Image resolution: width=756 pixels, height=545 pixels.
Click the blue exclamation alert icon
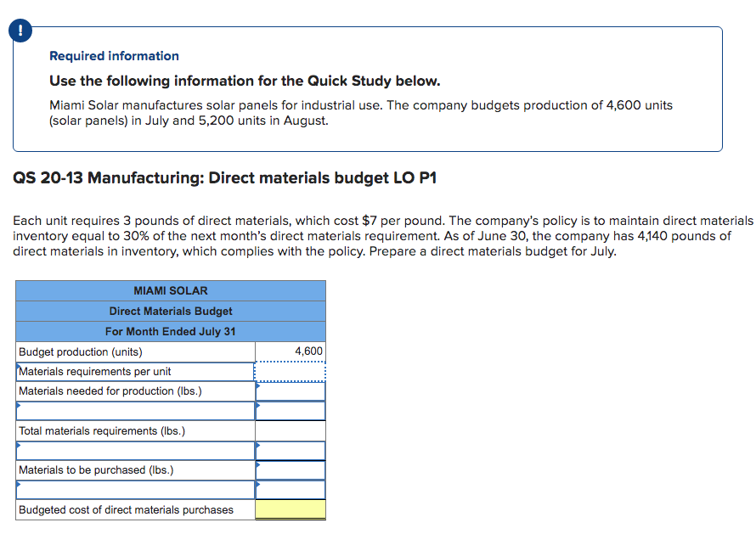[x=20, y=31]
